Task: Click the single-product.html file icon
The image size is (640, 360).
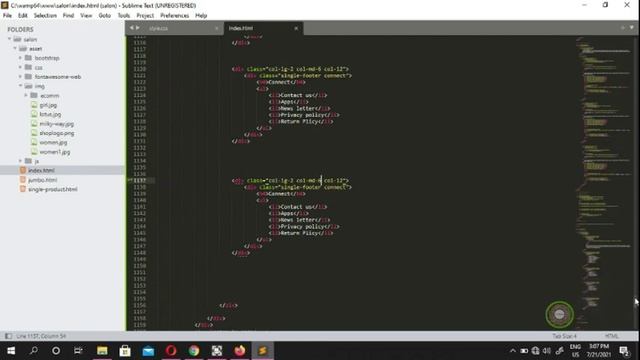Action: pyautogui.click(x=23, y=189)
